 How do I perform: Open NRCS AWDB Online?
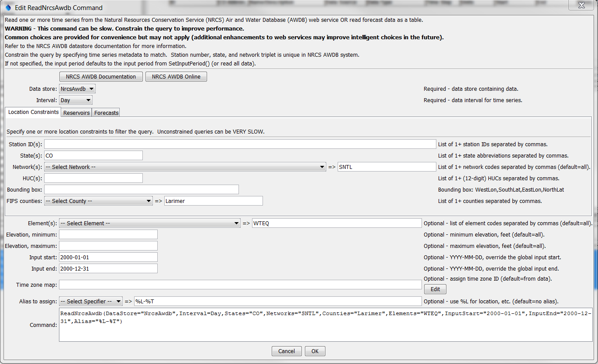176,77
